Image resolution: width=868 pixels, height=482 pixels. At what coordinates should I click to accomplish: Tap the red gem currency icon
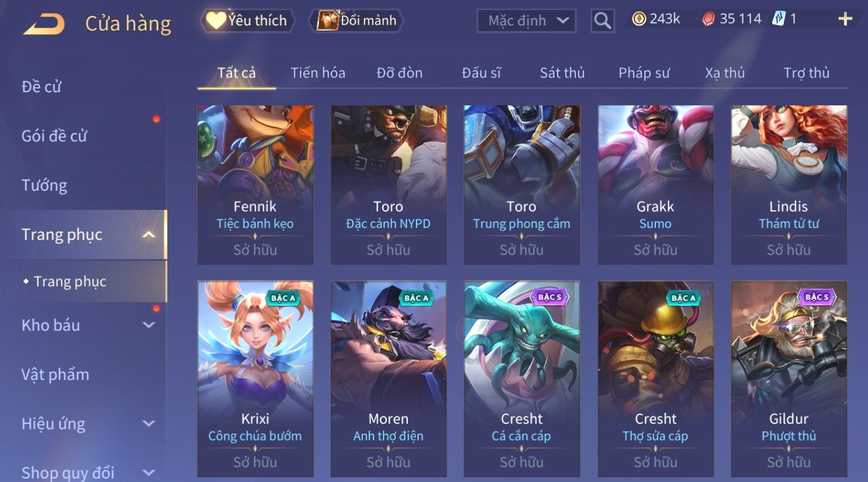(708, 19)
